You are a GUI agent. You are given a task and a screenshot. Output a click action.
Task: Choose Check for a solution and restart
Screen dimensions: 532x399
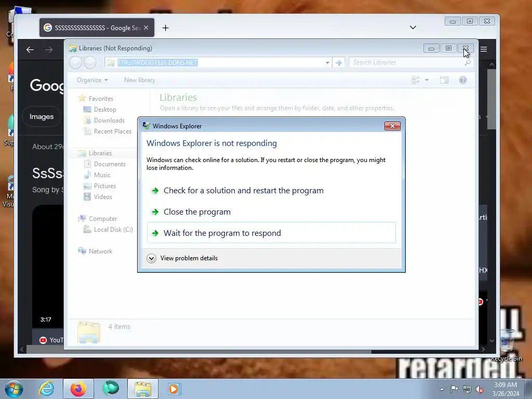pos(271,191)
